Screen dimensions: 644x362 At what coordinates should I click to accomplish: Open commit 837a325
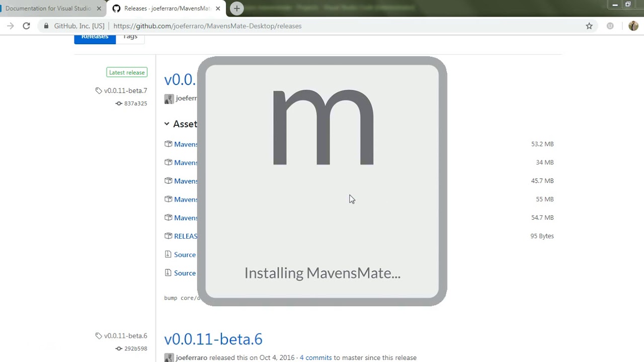(x=135, y=104)
